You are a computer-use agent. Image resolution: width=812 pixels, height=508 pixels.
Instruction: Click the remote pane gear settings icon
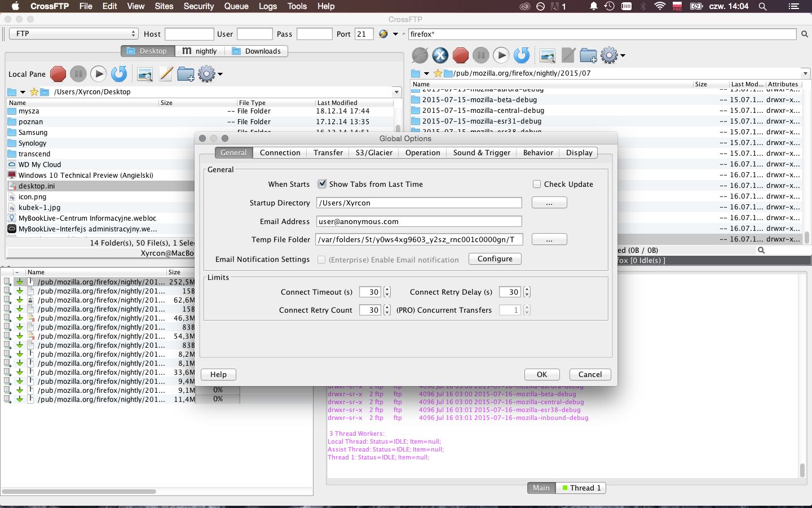(609, 55)
